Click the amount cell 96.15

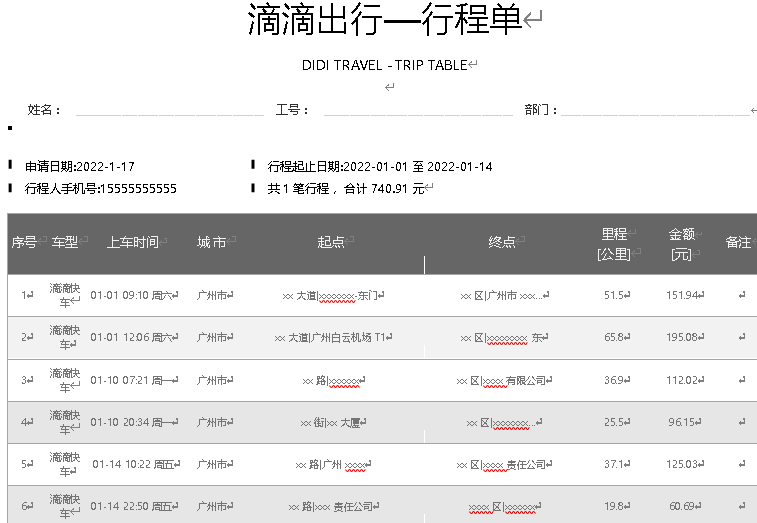682,422
